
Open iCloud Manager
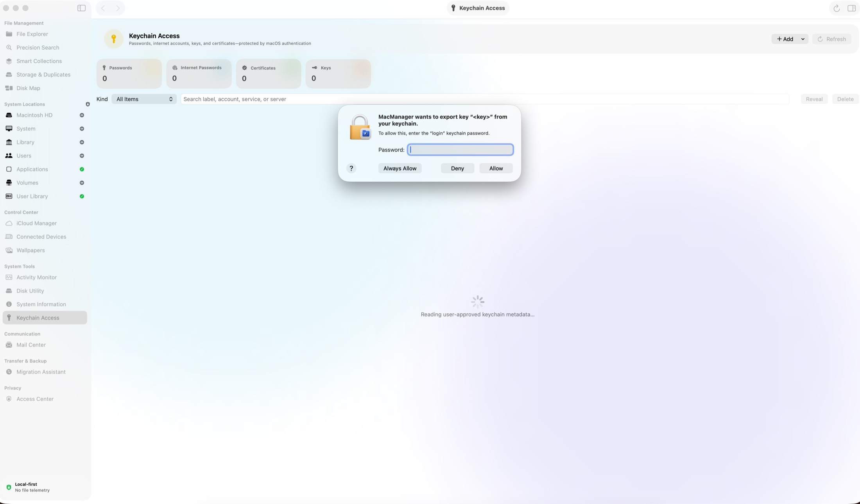pyautogui.click(x=45, y=223)
